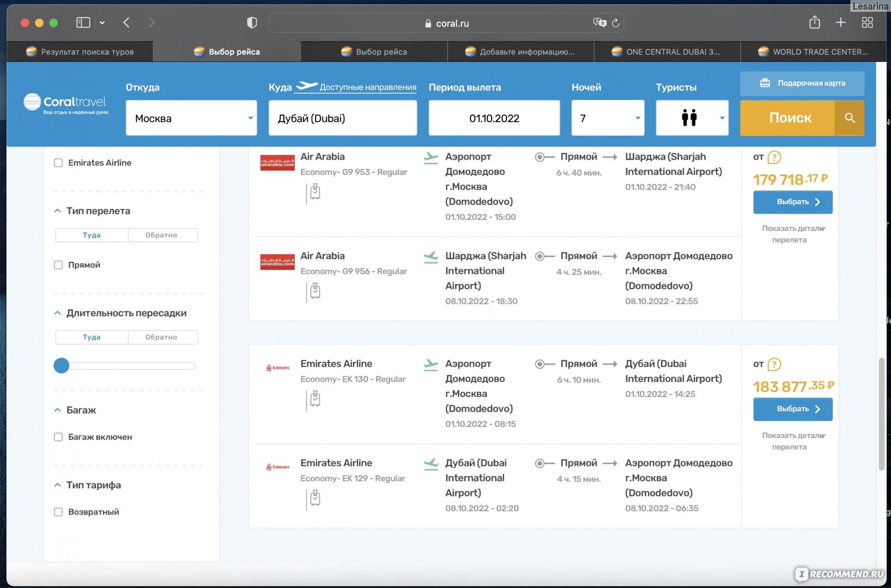This screenshot has width=891, height=588.
Task: Click Выбрать for the Emirates offer
Action: [793, 409]
